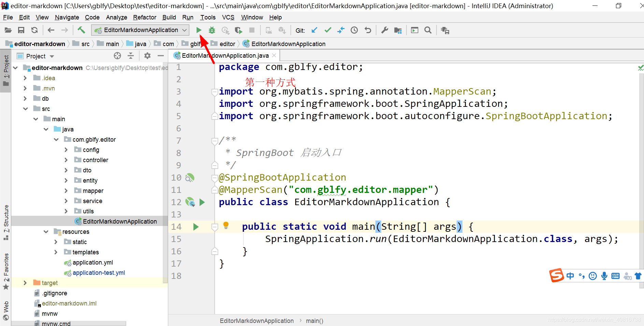Fold imports block at line 3
The height and width of the screenshot is (326, 644).
tap(215, 92)
